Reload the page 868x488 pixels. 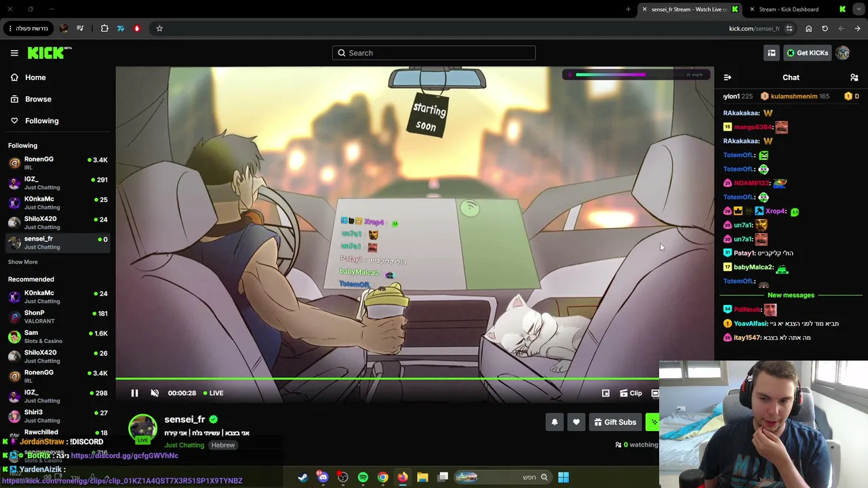tap(825, 28)
